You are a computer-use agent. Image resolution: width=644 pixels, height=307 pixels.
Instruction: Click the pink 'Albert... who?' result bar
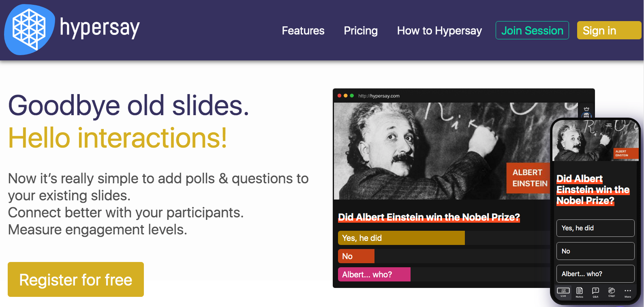click(374, 275)
